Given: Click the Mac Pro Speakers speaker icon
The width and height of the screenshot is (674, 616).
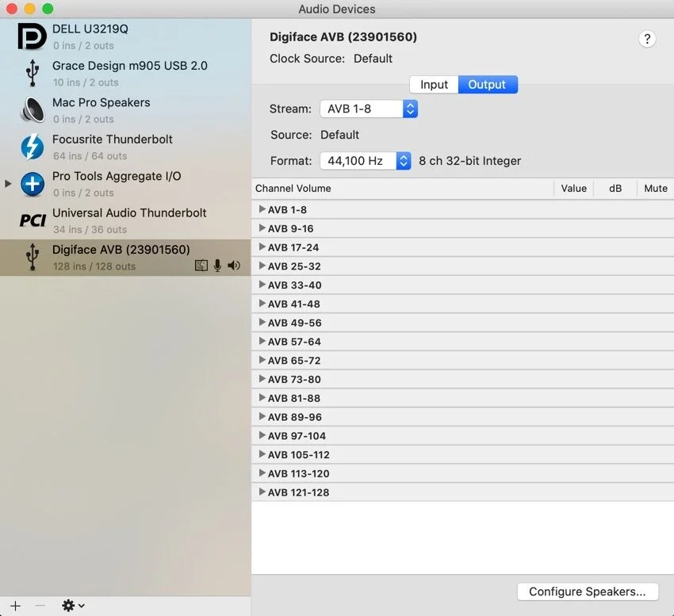Looking at the screenshot, I should click(x=33, y=110).
